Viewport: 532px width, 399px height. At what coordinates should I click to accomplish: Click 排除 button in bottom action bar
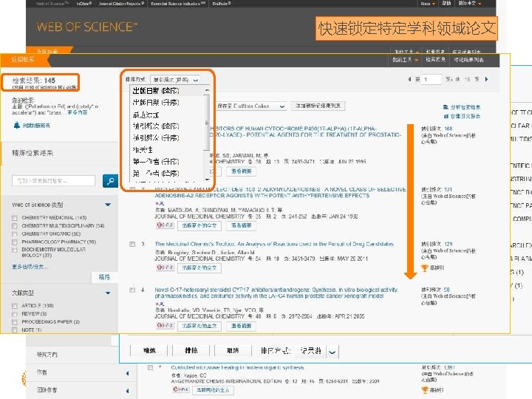pyautogui.click(x=191, y=350)
